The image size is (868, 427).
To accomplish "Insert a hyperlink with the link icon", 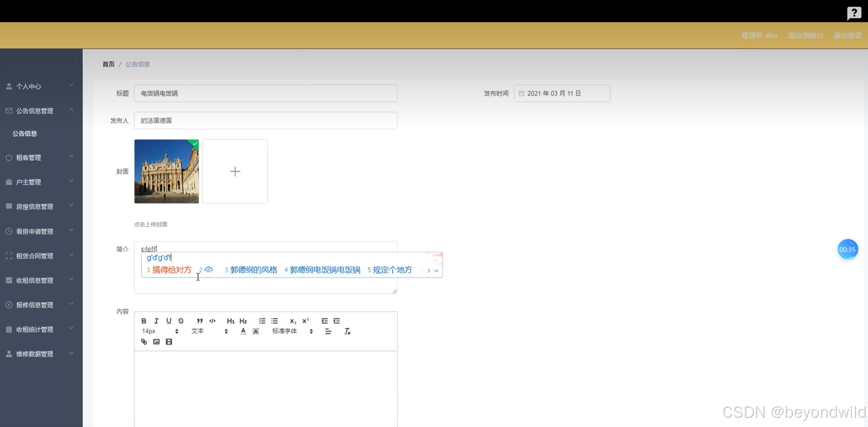I will coord(144,342).
